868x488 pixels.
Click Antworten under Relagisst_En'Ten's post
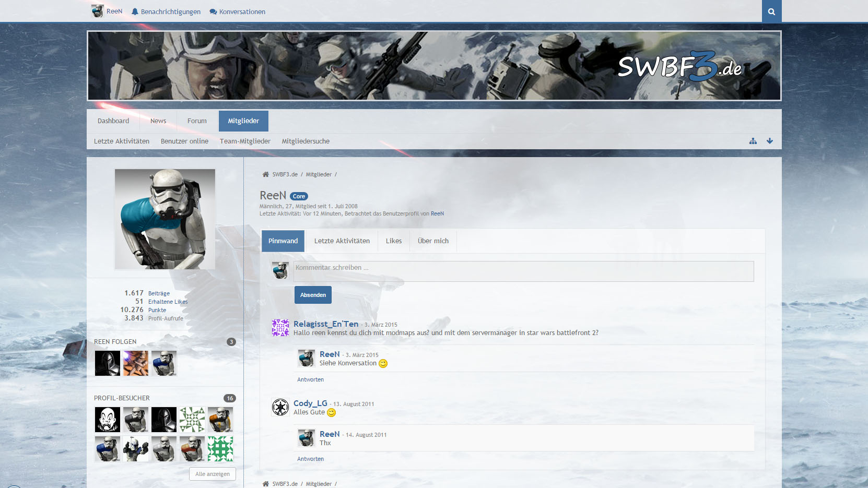pyautogui.click(x=310, y=379)
